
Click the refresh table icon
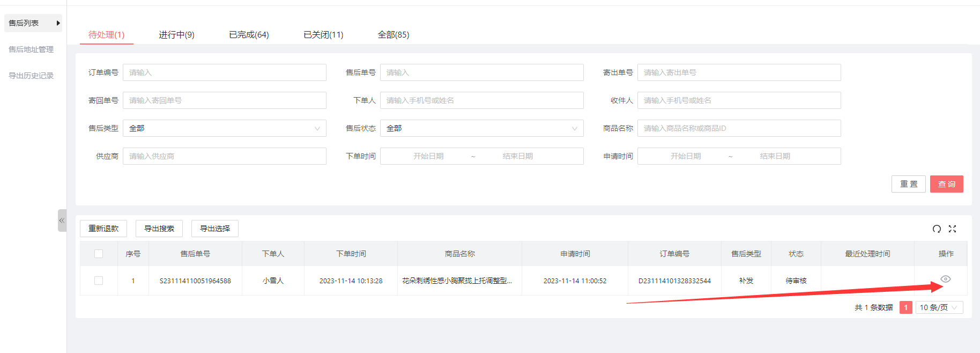pos(937,229)
